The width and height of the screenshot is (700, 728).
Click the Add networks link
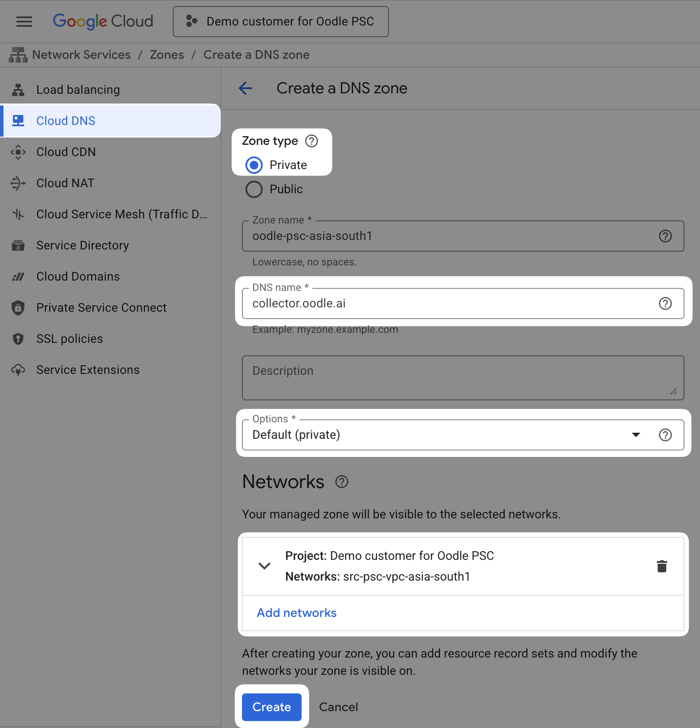click(x=296, y=613)
